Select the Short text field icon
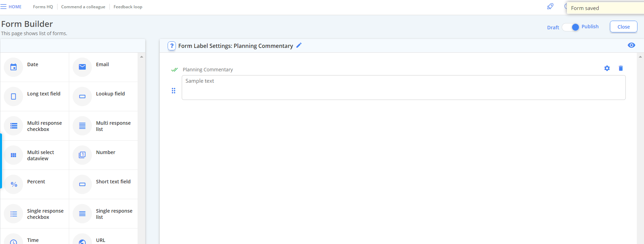644x244 pixels. 82,184
